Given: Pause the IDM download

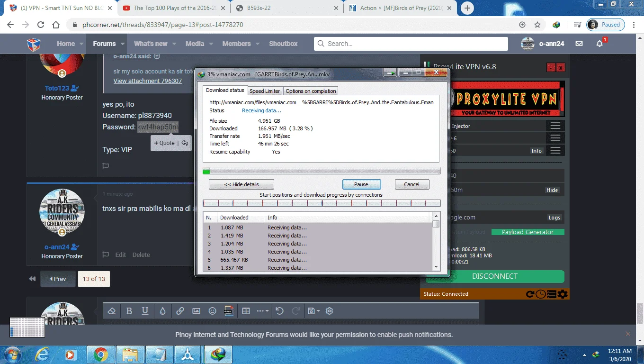Looking at the screenshot, I should [x=361, y=184].
